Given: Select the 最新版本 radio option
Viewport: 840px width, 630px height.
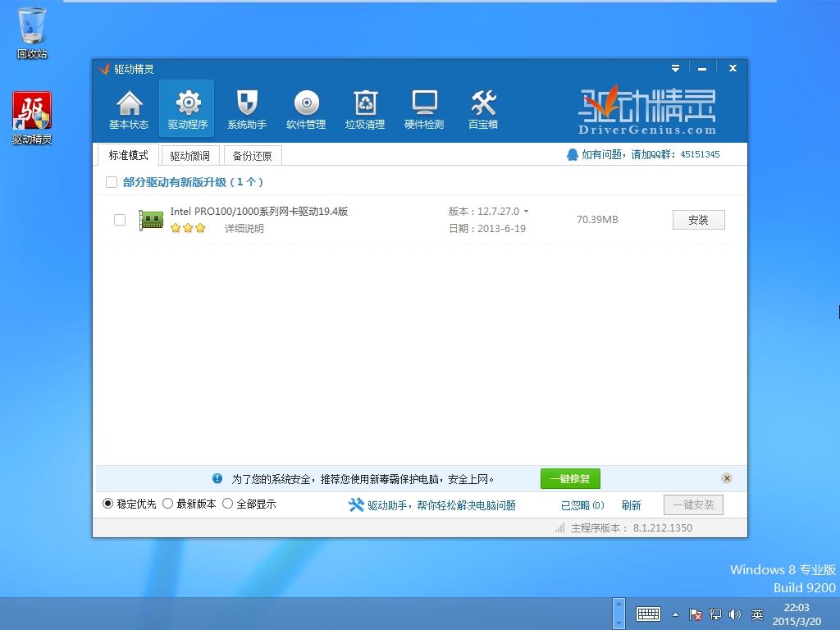Looking at the screenshot, I should coord(167,504).
